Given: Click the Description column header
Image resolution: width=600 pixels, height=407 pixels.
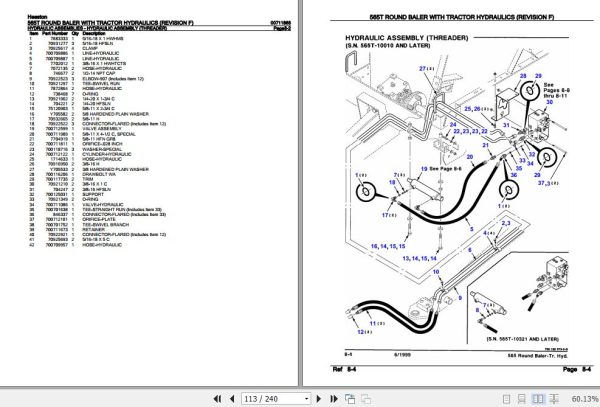Looking at the screenshot, I should pos(94,34).
